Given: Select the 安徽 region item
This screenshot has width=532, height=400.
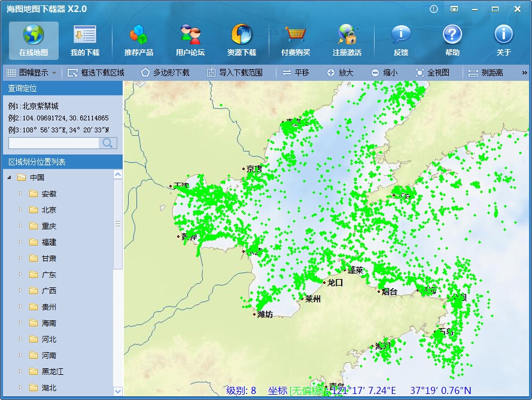Looking at the screenshot, I should click(49, 194).
